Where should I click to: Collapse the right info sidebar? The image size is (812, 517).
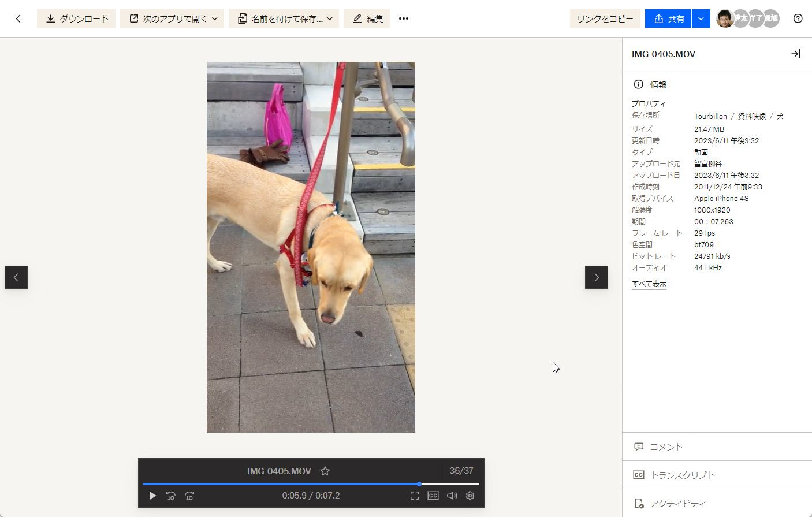tap(795, 54)
